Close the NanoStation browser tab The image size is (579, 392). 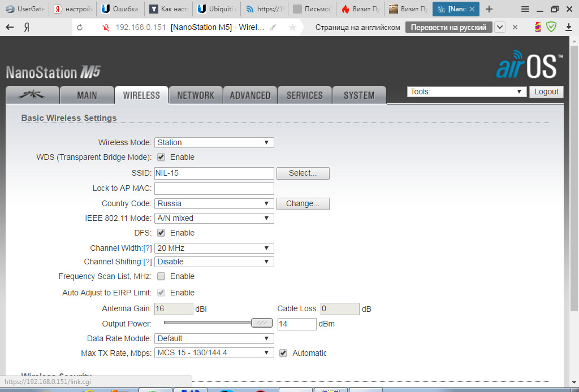pyautogui.click(x=472, y=9)
